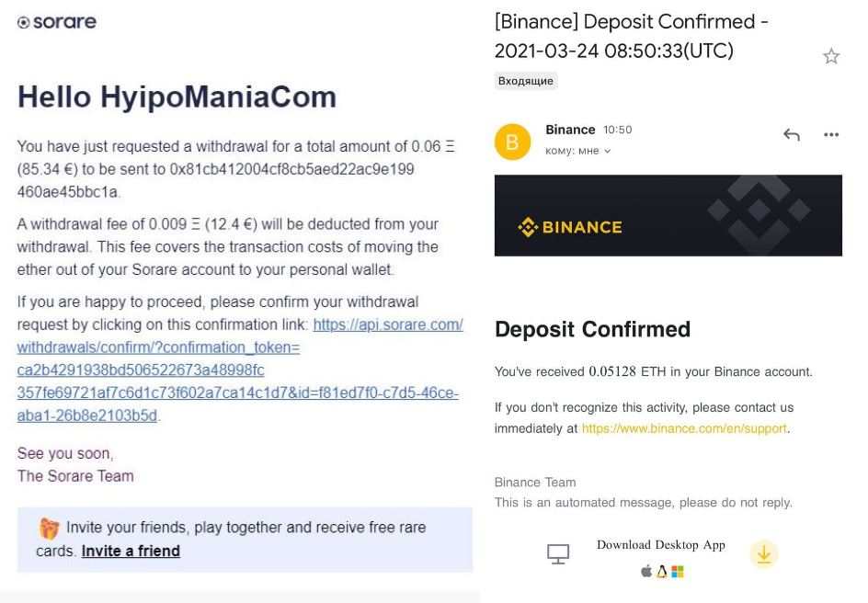Click the 10:50 email timestamp
Screen dimensions: 868x603
pyautogui.click(x=618, y=131)
